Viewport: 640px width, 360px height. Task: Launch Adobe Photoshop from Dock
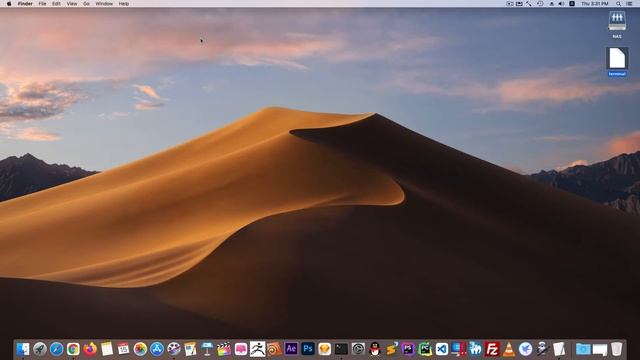tap(308, 349)
